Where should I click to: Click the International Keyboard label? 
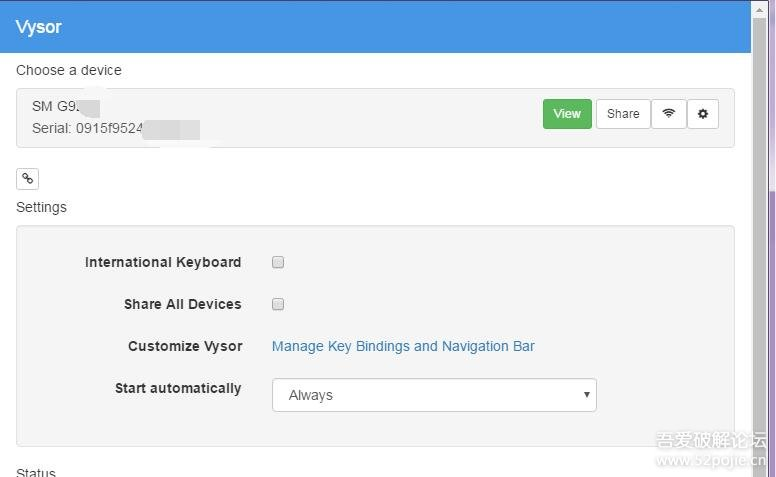click(163, 262)
